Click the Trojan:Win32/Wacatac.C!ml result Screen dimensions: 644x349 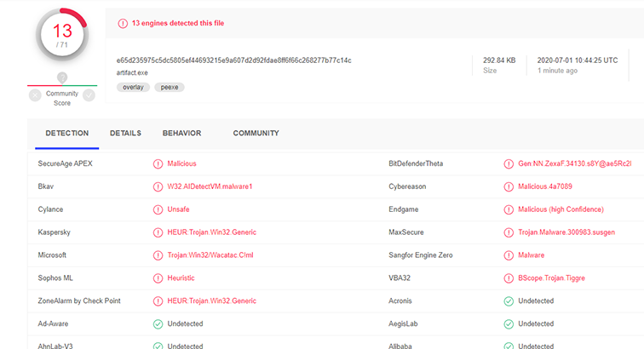[x=210, y=255]
